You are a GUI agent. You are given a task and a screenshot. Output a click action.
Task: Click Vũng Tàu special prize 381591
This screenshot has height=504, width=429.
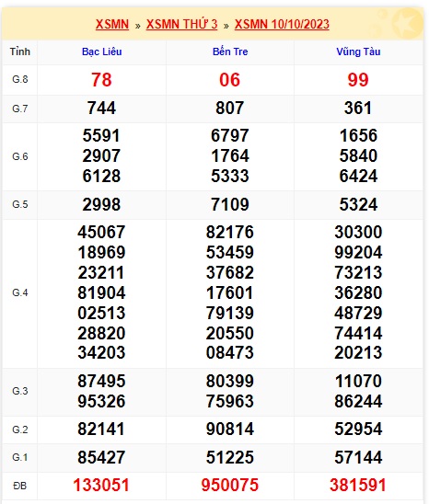click(358, 485)
